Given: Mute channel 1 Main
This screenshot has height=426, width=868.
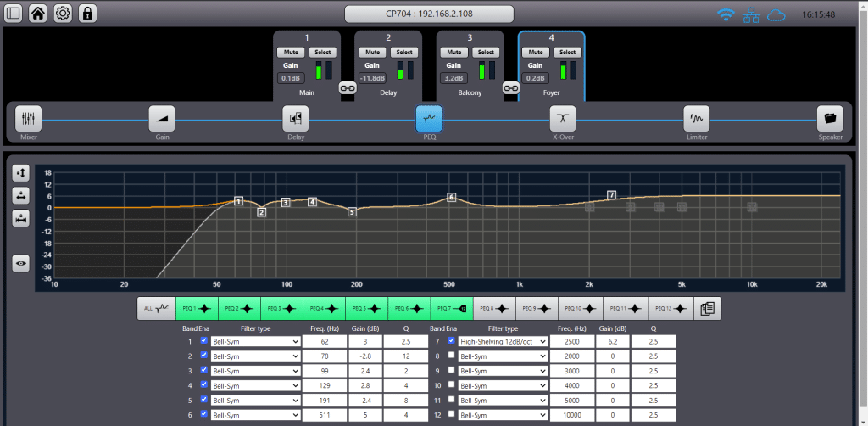Looking at the screenshot, I should pos(291,52).
